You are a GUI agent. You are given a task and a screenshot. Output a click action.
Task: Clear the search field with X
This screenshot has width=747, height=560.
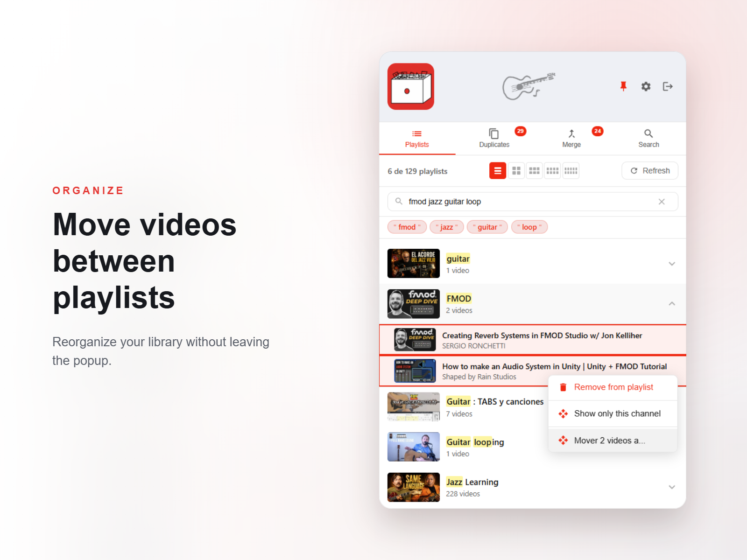click(x=662, y=202)
